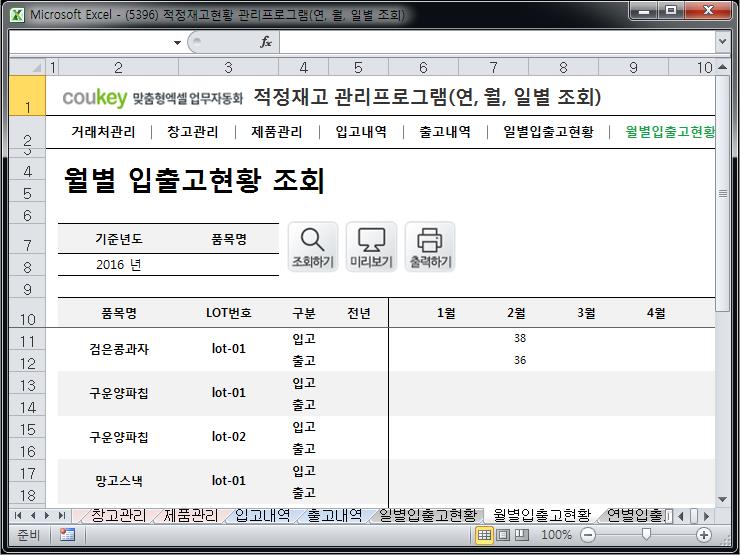Expand the formula bar chevron

(722, 42)
